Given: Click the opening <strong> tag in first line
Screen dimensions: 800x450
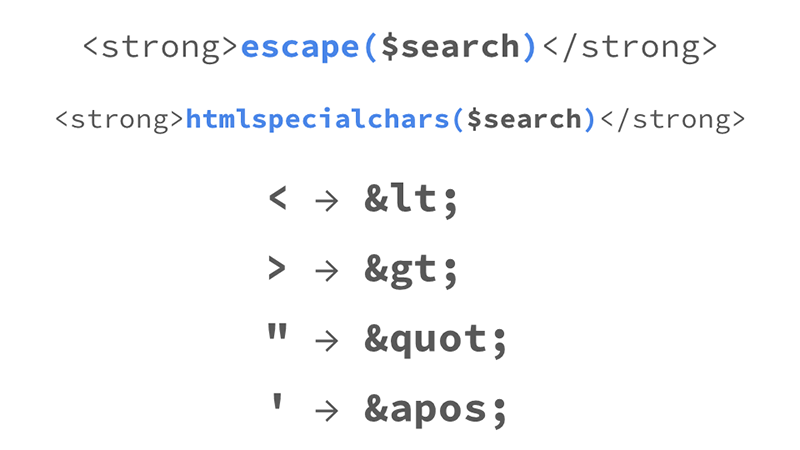Looking at the screenshot, I should (161, 47).
